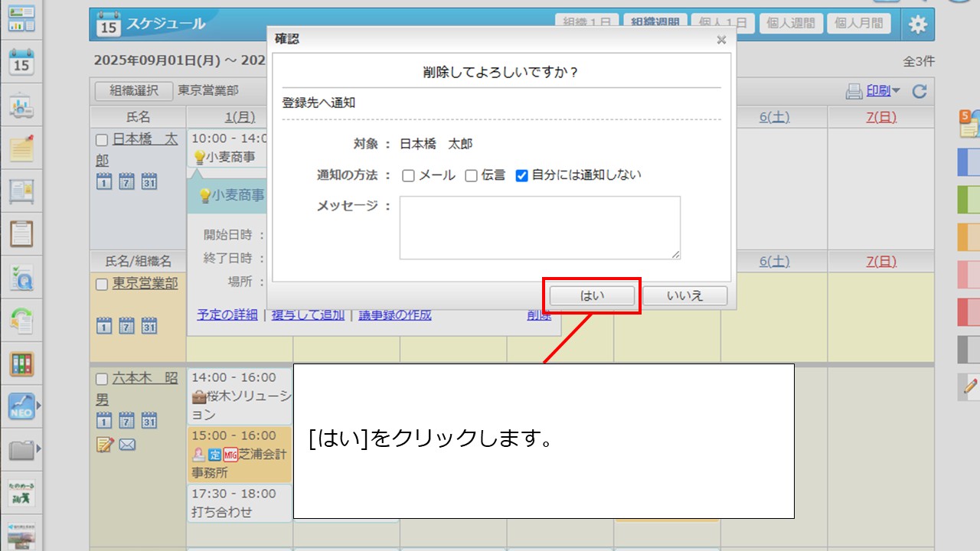Open the NEO app in sidebar
This screenshot has height=551, width=980.
click(x=21, y=407)
